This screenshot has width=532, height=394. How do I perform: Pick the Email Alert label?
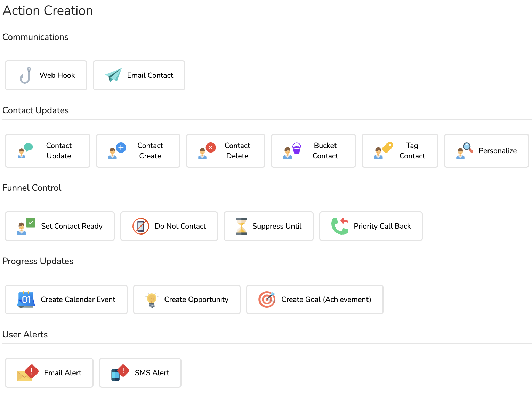(x=63, y=373)
